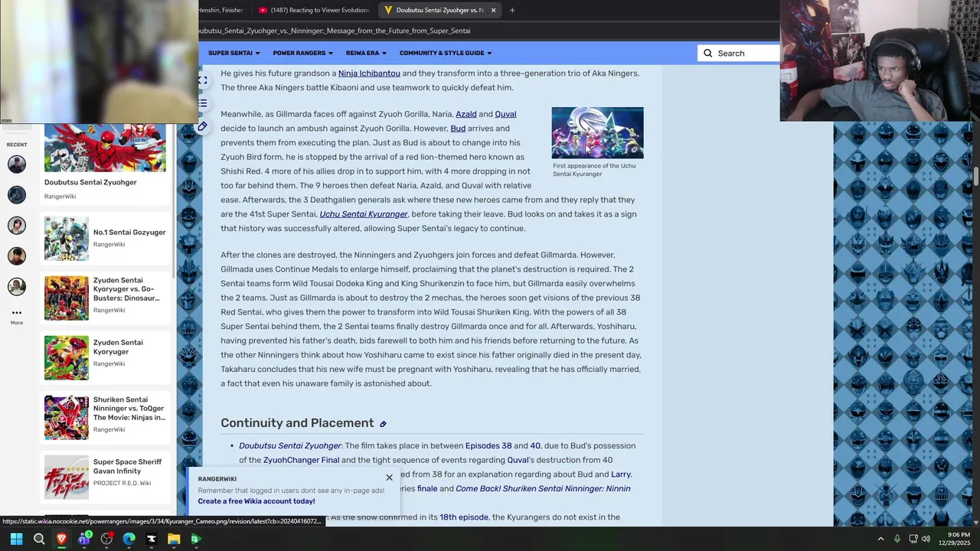Open the Episodes 40 link
The image size is (980, 551).
coord(535,445)
